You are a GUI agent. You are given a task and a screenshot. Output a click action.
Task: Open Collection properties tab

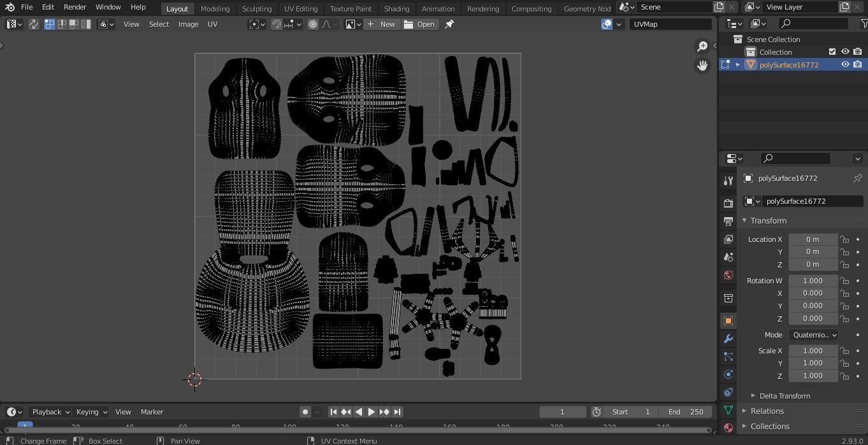coord(728,298)
